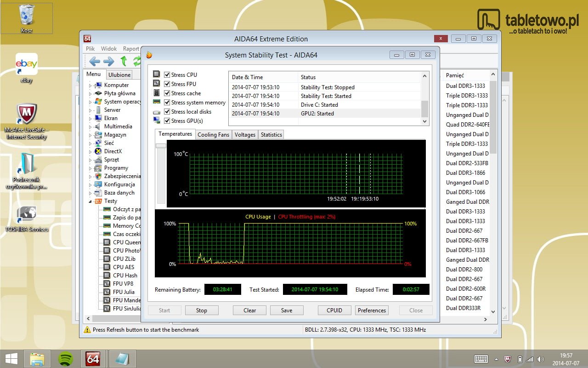Toggle the Stress system memory checkbox
This screenshot has width=588, height=368.
pos(167,102)
